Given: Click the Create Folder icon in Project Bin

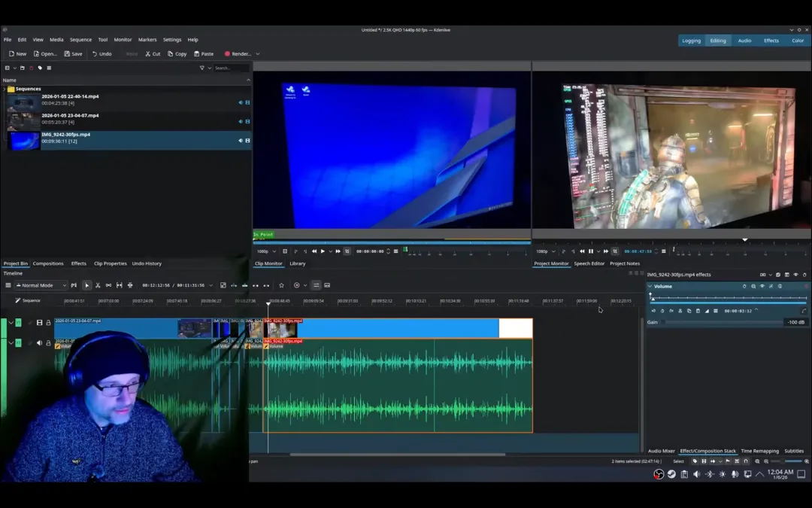Looking at the screenshot, I should (23, 68).
